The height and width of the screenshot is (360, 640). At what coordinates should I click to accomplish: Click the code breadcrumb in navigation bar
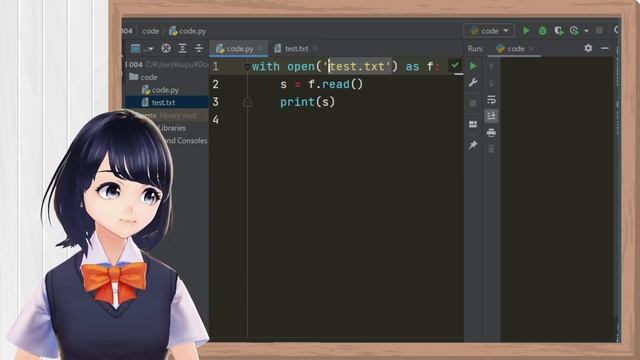coord(151,31)
